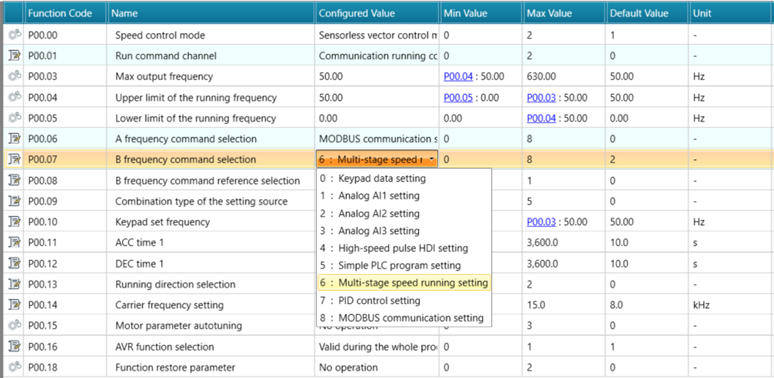The width and height of the screenshot is (774, 378).
Task: Choose option 7 PID control setting
Action: (x=404, y=301)
